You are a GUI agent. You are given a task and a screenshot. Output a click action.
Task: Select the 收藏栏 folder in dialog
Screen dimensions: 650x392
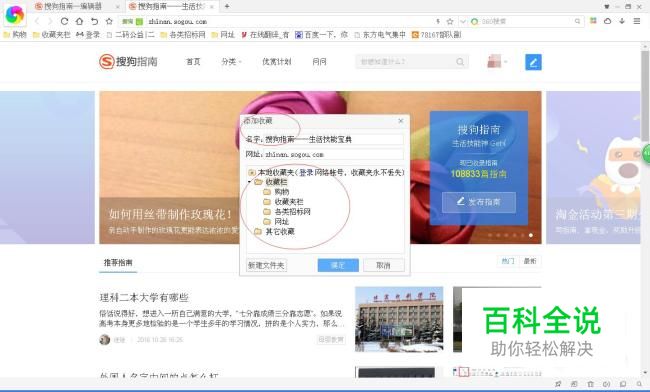pyautogui.click(x=271, y=182)
